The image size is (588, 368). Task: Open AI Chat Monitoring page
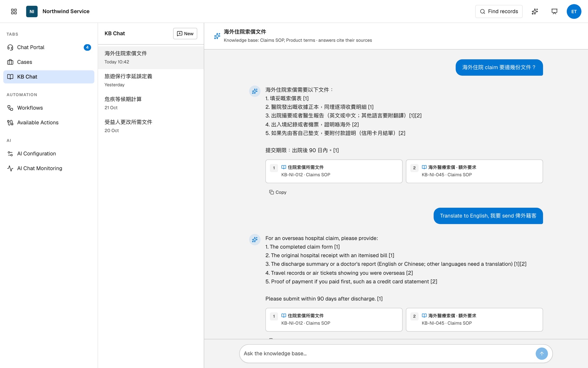(x=49, y=168)
